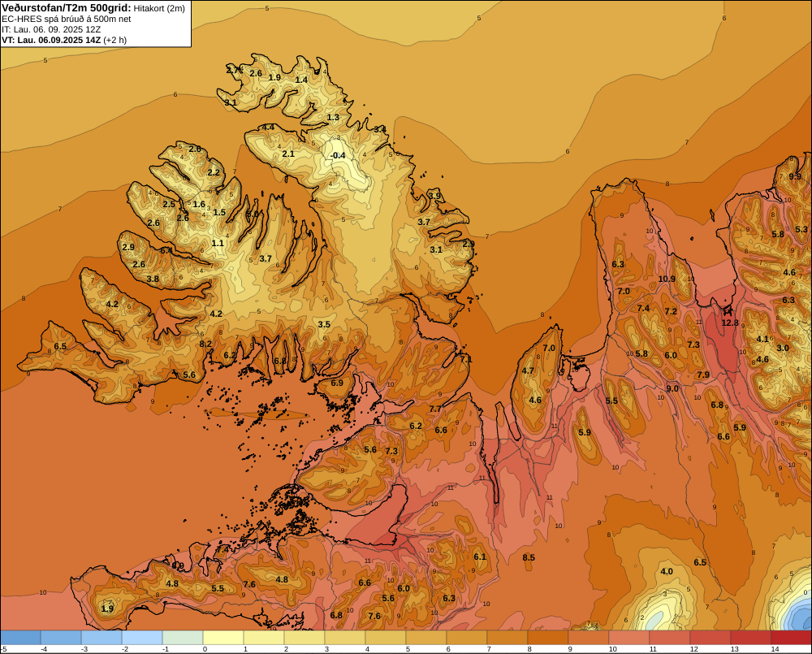Viewport: 812px width, 654px height.
Task: Click the title text 'Veðurstofan/T2m 500grid:'
Action: pyautogui.click(x=67, y=8)
